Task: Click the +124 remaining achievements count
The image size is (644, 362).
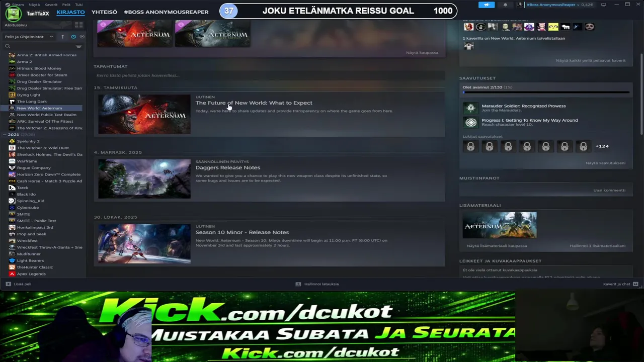Action: tap(602, 146)
